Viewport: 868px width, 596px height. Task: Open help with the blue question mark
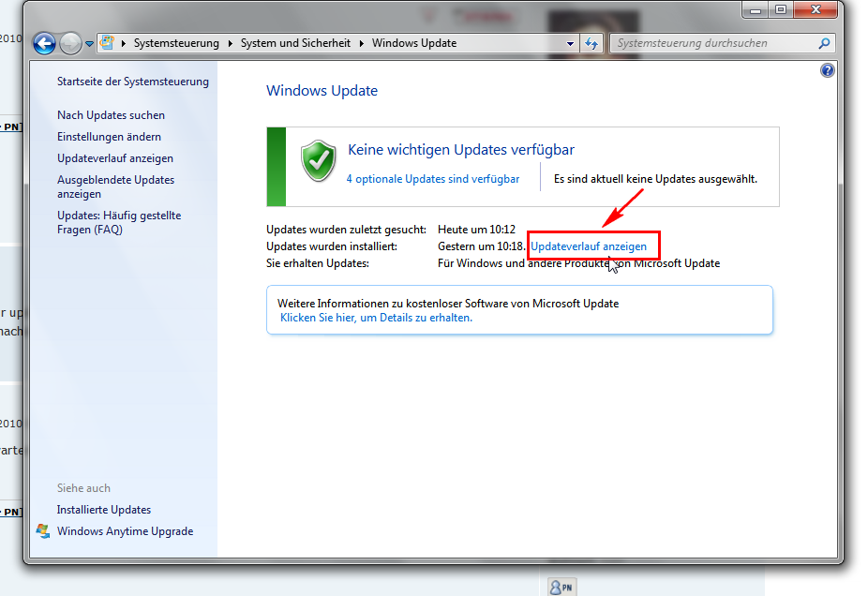coord(827,70)
